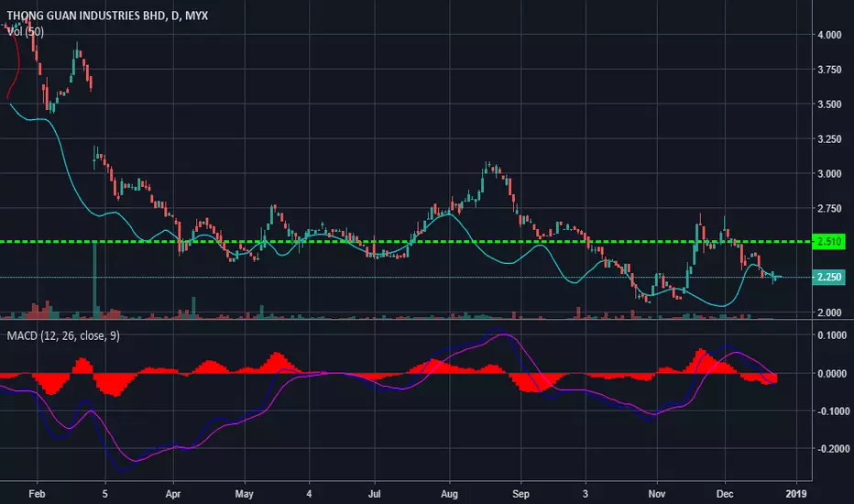Click the tall green volume spike bar
This screenshot has width=854, height=504.
[x=94, y=280]
